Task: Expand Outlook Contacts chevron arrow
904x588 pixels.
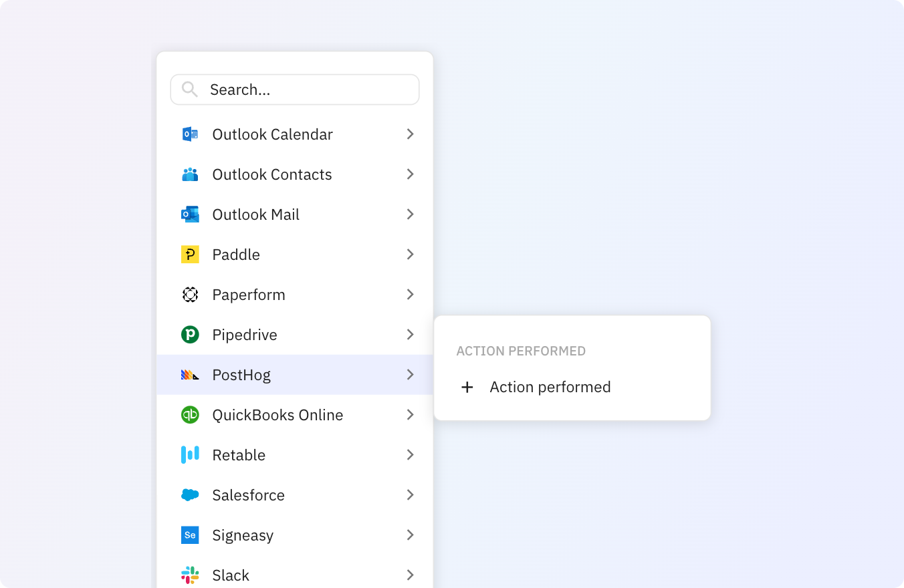Action: coord(411,174)
